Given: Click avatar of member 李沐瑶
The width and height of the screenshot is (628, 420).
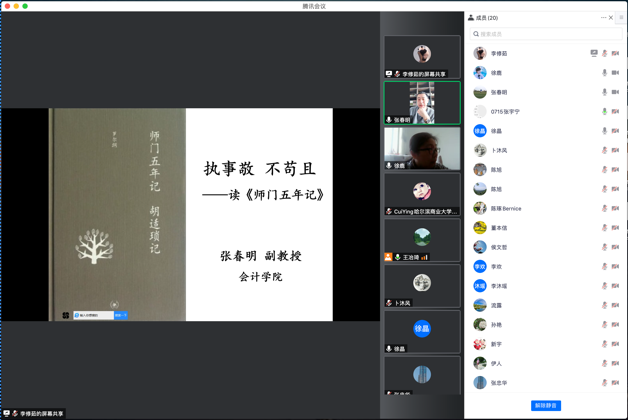Looking at the screenshot, I should point(480,286).
